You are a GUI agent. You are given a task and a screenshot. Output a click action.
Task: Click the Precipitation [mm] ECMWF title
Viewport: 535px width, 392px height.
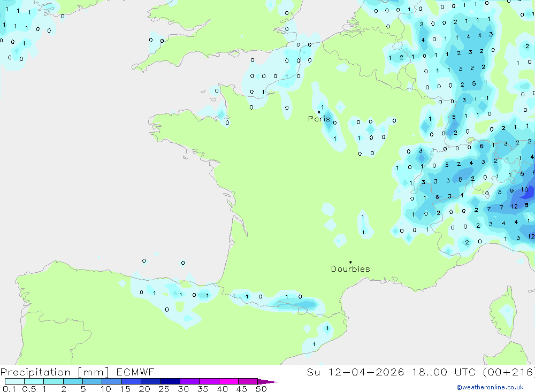77,372
